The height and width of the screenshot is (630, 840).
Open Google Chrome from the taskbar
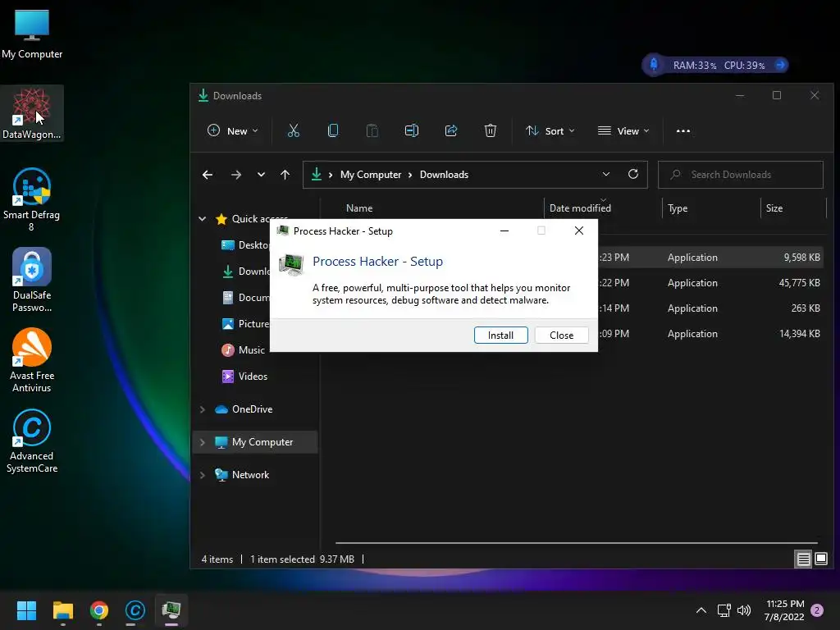pyautogui.click(x=99, y=610)
